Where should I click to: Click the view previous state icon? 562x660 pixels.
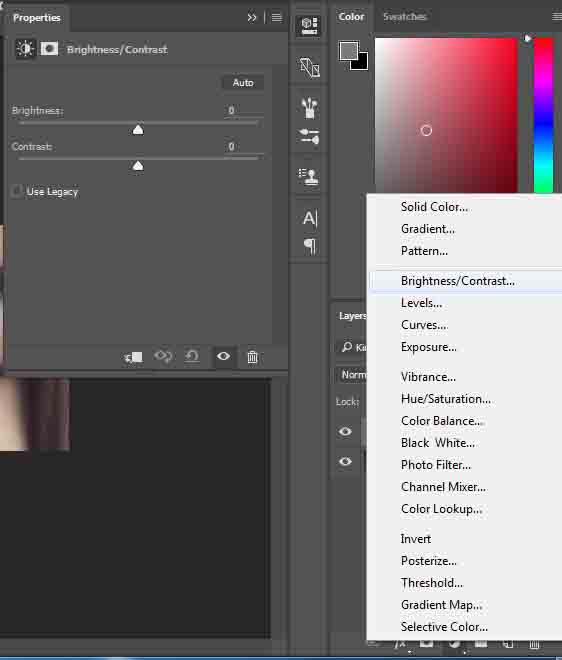(163, 357)
